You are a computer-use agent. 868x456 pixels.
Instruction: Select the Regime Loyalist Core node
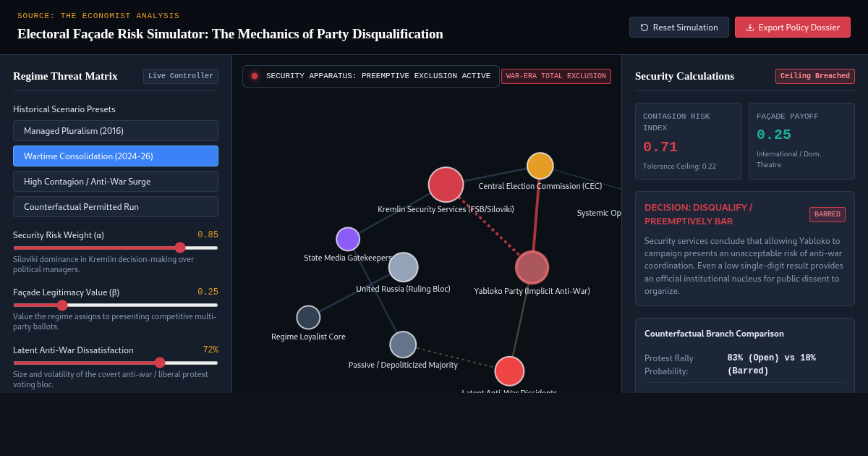pyautogui.click(x=308, y=317)
